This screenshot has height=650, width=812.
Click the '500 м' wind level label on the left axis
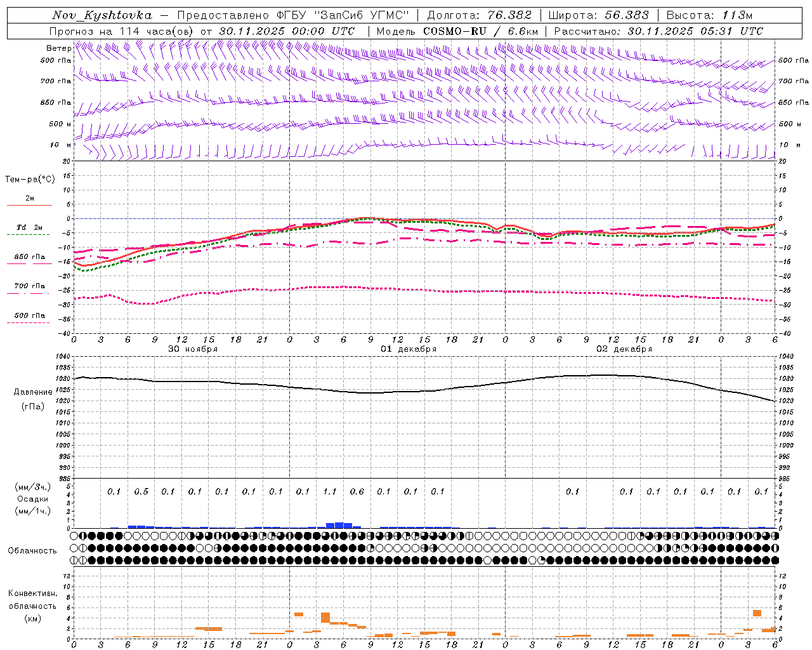(60, 124)
